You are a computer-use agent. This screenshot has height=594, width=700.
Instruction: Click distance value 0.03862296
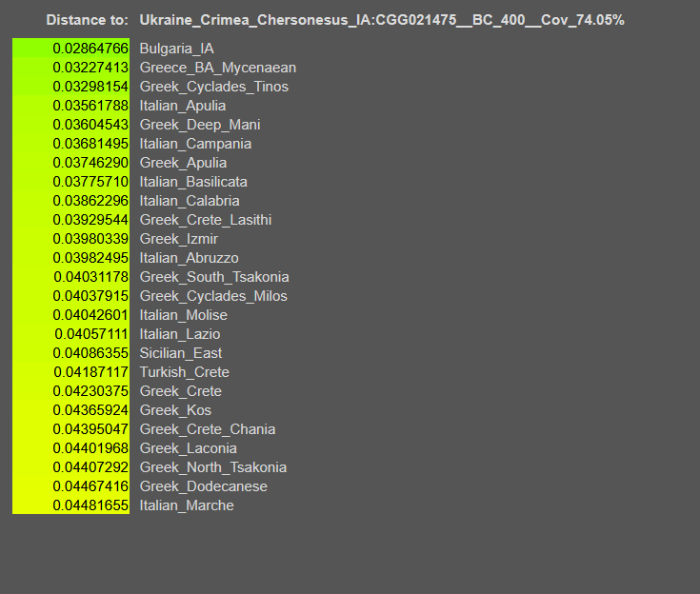click(90, 201)
